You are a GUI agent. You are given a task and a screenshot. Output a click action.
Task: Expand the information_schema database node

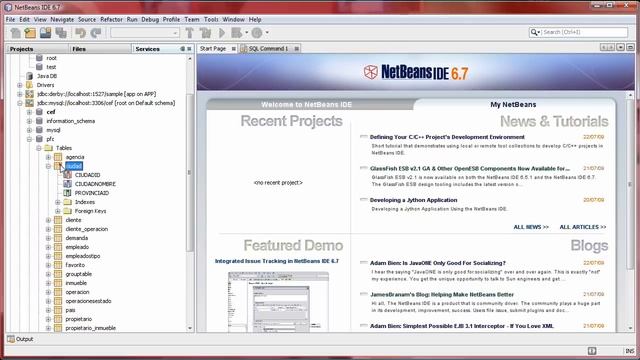29,121
